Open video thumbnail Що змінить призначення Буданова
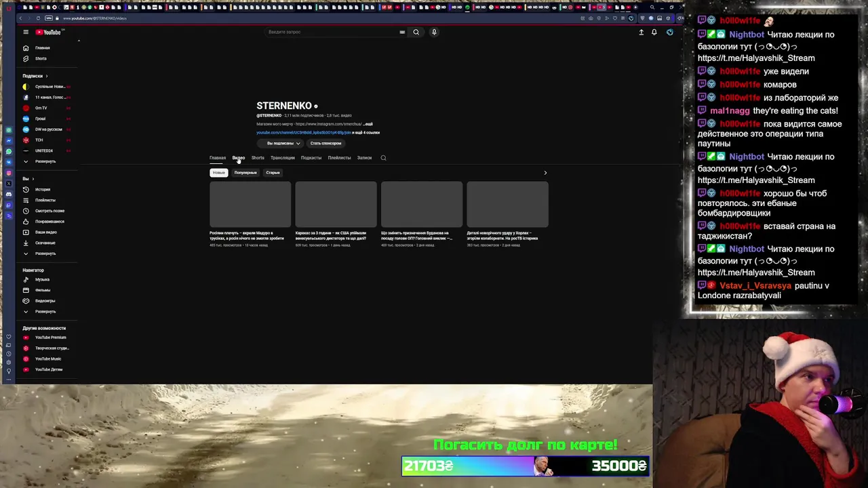 point(422,205)
